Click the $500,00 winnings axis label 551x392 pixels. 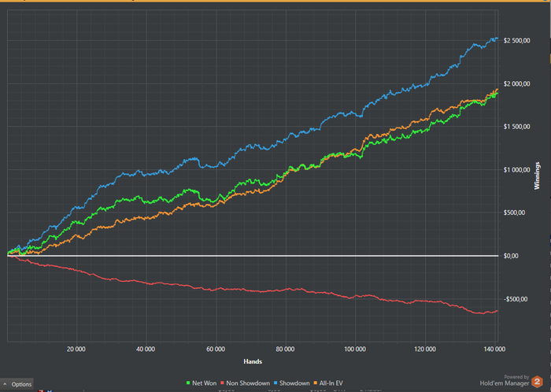point(514,213)
